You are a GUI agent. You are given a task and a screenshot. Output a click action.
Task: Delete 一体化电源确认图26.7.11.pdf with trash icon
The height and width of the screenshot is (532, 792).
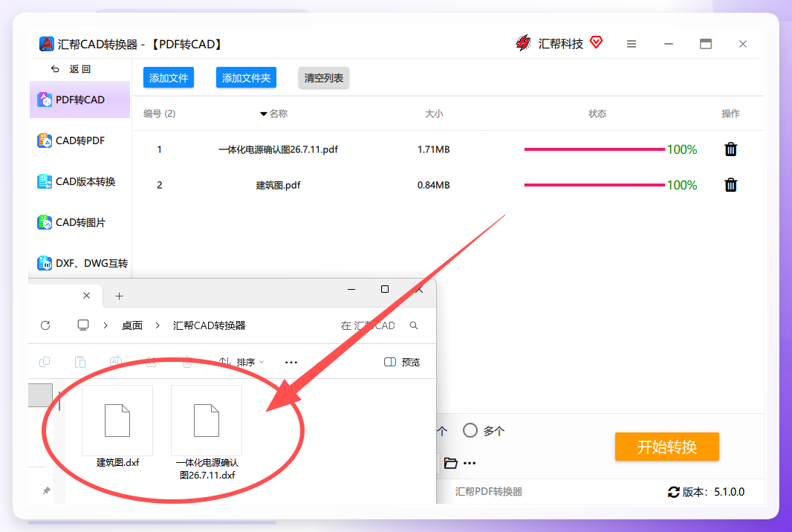(x=731, y=149)
